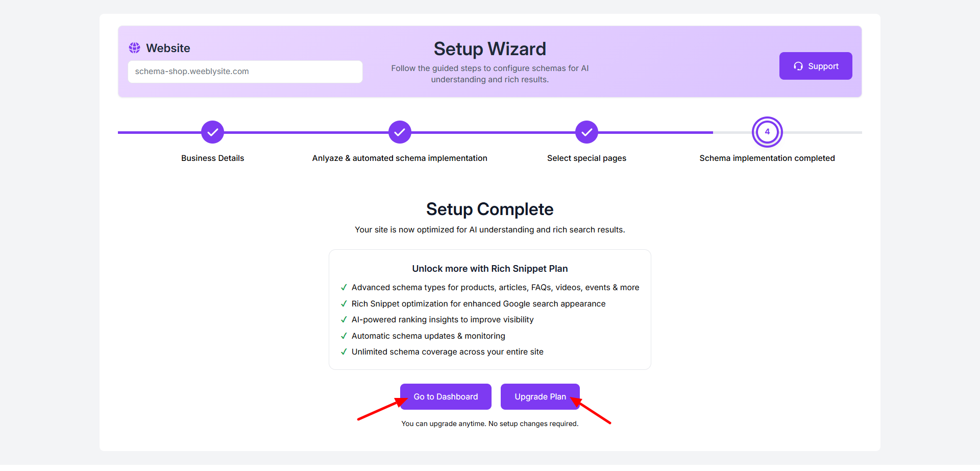Click the Select special pages label
Screen dimensions: 980x471
(x=587, y=158)
